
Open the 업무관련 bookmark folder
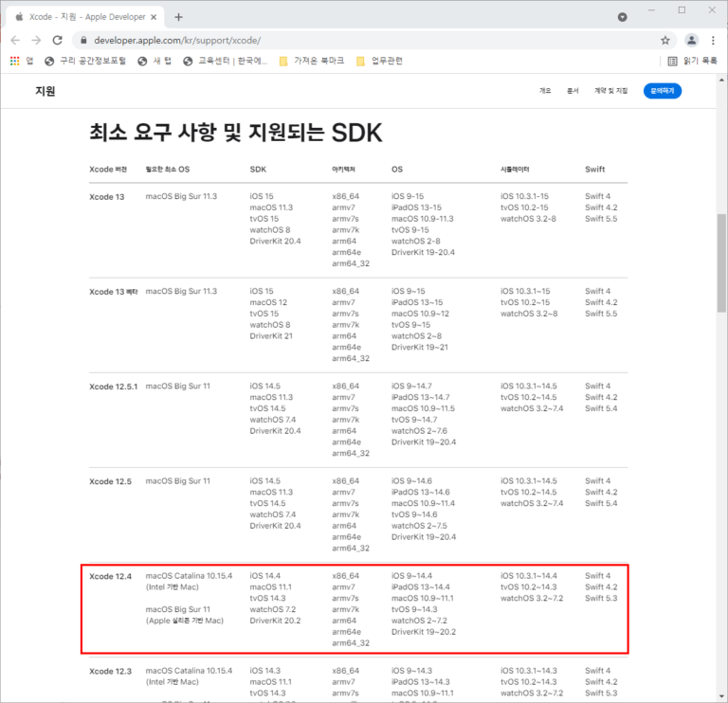click(379, 61)
